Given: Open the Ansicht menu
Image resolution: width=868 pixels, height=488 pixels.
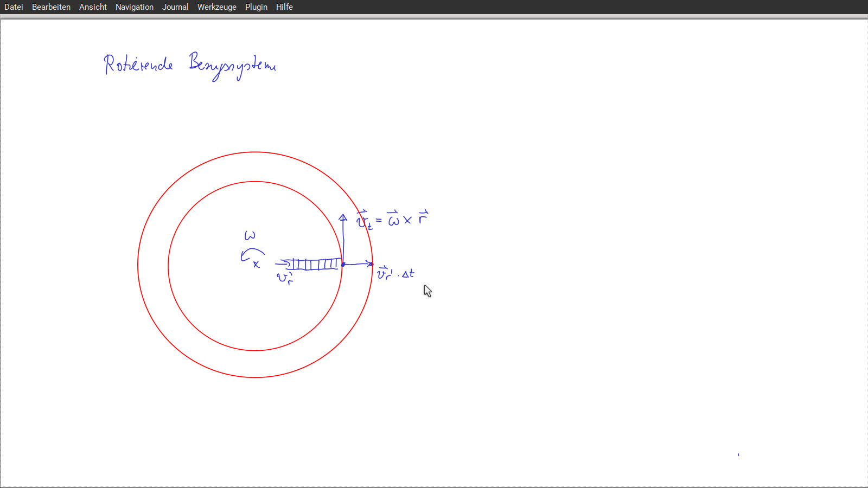Looking at the screenshot, I should pyautogui.click(x=93, y=7).
